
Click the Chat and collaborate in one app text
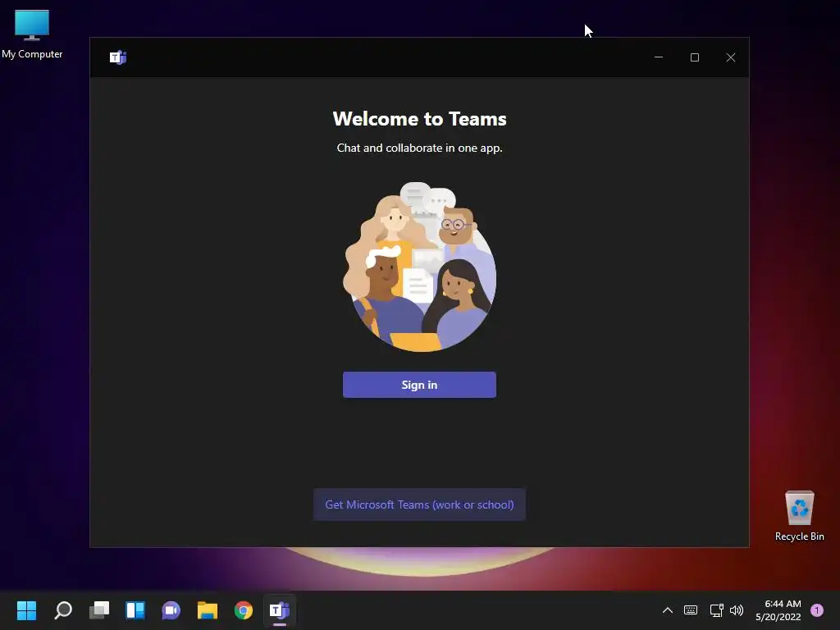click(x=419, y=148)
